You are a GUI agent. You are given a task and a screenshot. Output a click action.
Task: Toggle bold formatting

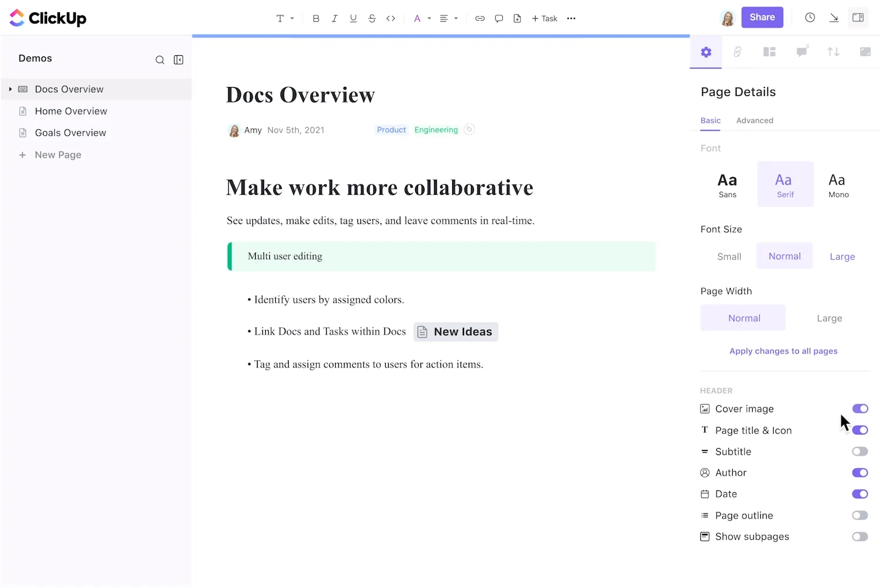pos(316,18)
